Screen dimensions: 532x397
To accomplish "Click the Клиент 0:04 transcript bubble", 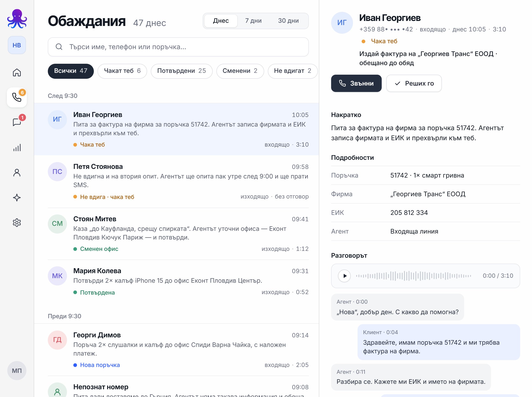I will tap(439, 342).
